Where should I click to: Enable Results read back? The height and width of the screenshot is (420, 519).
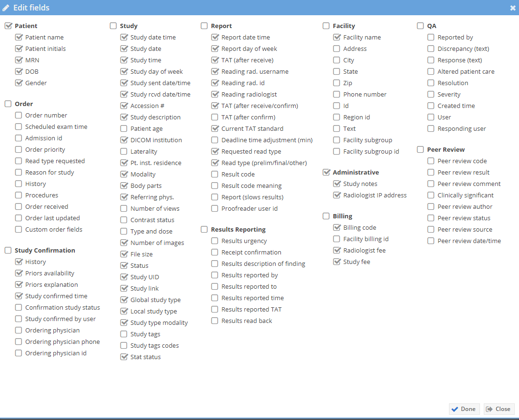click(215, 321)
